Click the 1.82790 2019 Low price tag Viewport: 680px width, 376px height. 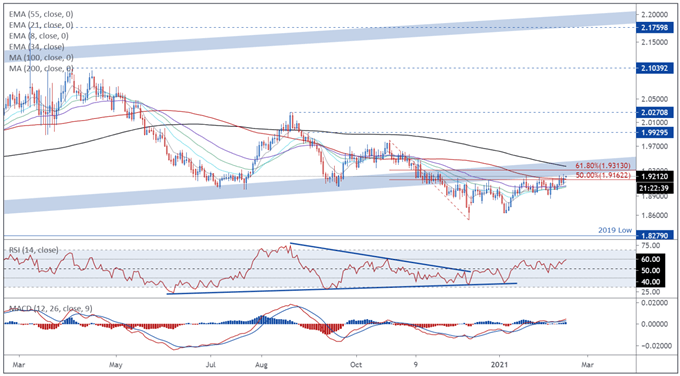655,235
